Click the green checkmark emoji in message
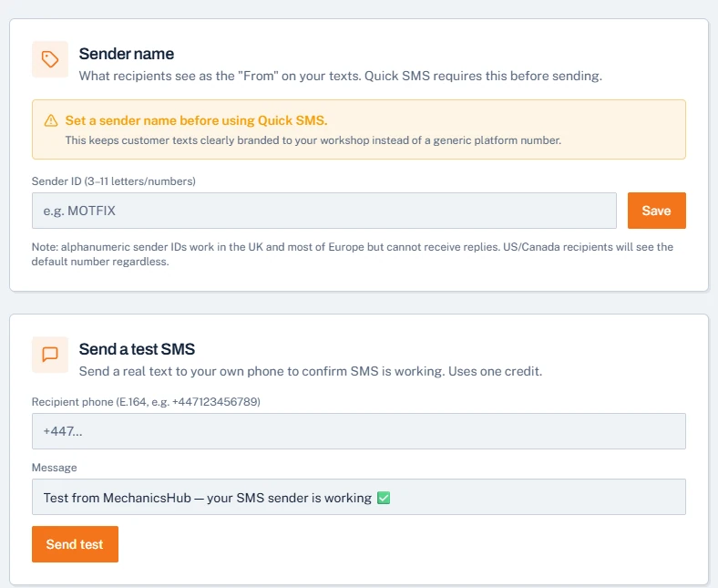The width and height of the screenshot is (718, 588). pyautogui.click(x=384, y=498)
